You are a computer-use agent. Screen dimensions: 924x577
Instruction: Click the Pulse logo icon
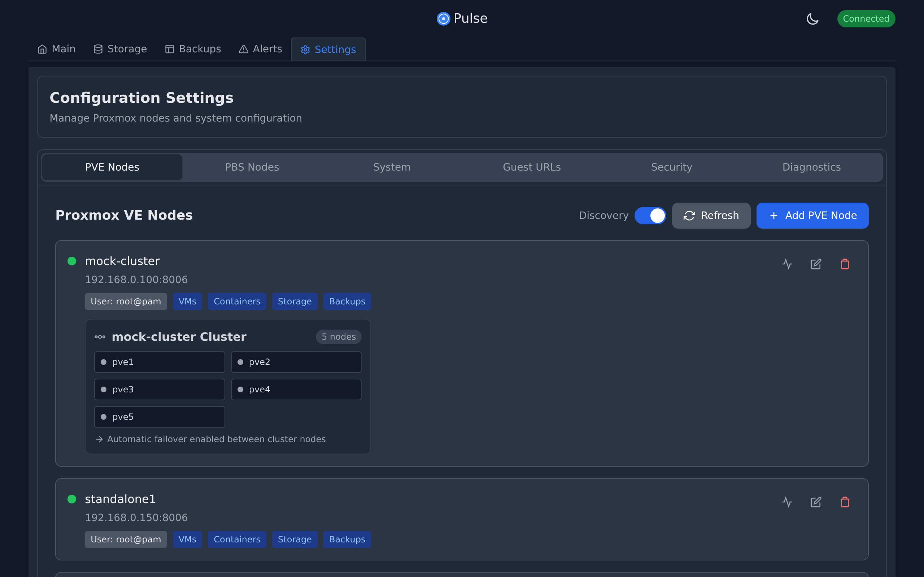point(443,19)
